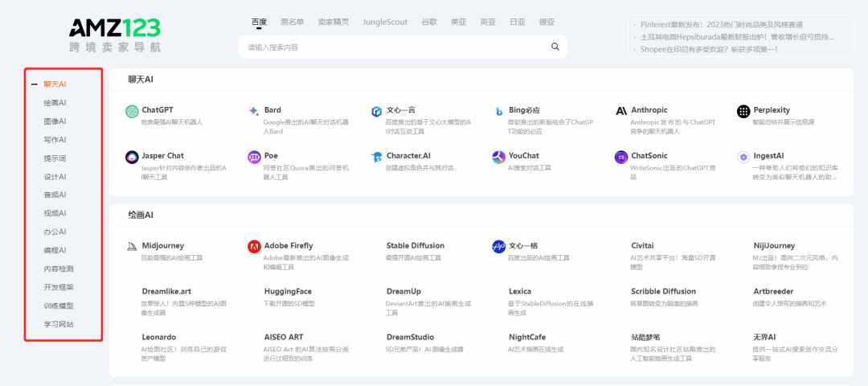Open the Dreamlike.art link
The width and height of the screenshot is (868, 386).
click(x=166, y=291)
